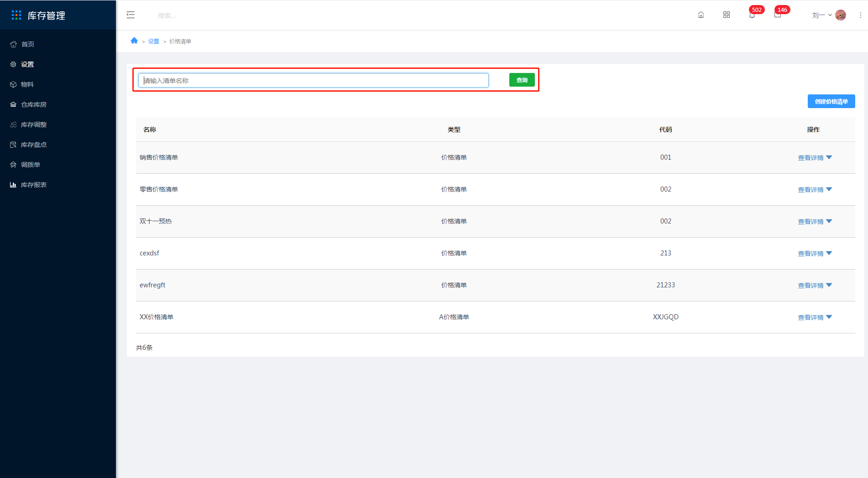Click the app grid logo icon beside 库存管理
The image size is (868, 478).
[x=16, y=16]
